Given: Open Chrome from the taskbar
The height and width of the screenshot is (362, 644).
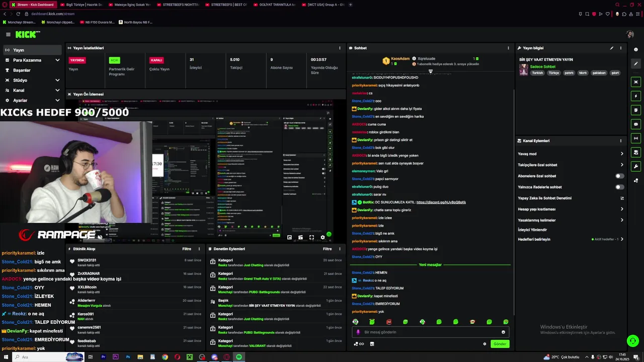Looking at the screenshot, I should click(x=165, y=357).
